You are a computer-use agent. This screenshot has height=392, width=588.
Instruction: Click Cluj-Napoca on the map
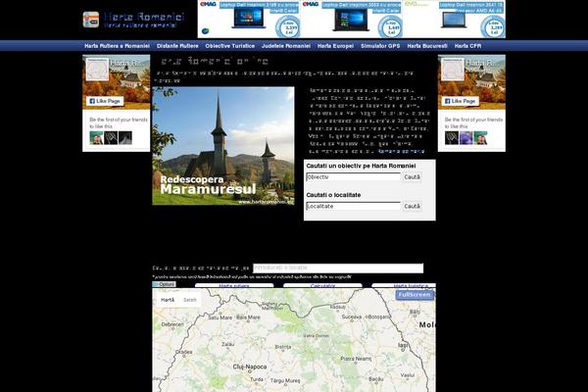tap(250, 367)
